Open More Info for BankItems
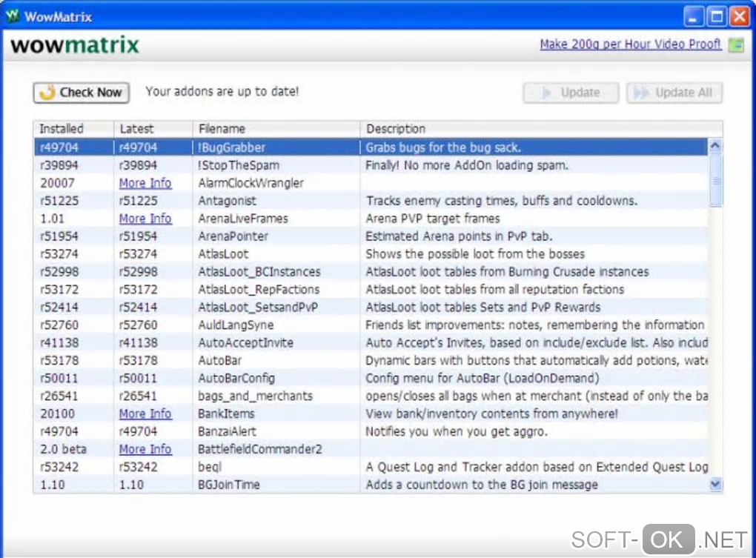Screen dimensions: 756x558 coord(145,414)
